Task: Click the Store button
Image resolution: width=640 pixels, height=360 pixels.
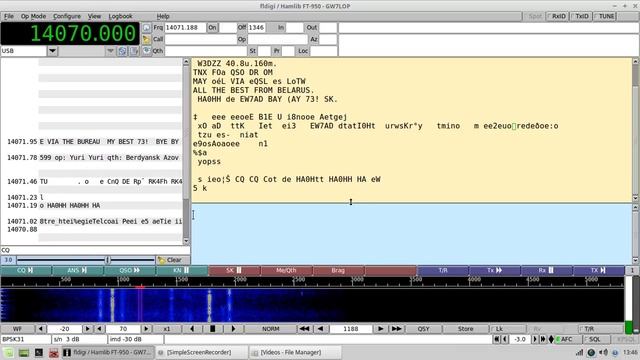Action: click(x=465, y=329)
